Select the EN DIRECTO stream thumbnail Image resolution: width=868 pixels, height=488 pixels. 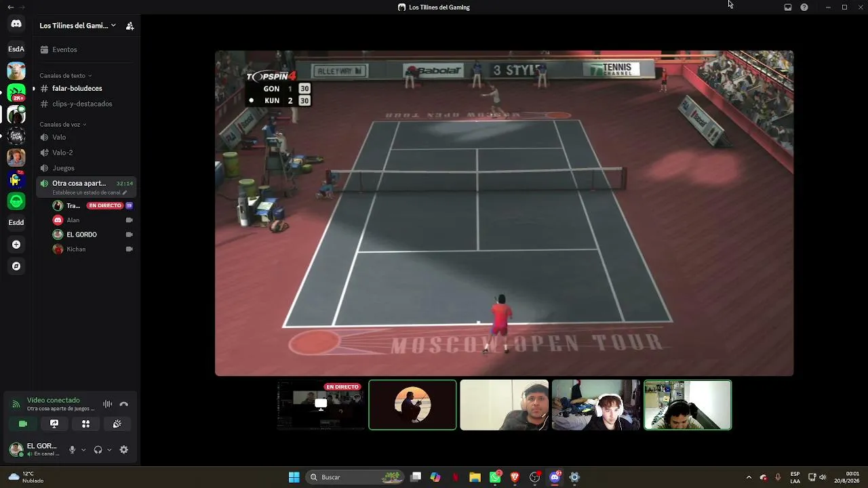pyautogui.click(x=321, y=405)
